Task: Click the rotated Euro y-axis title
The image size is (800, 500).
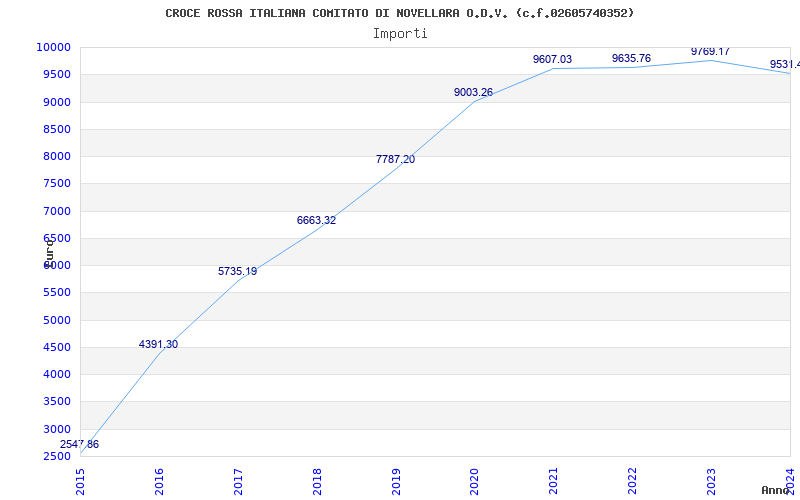Action: click(x=49, y=253)
